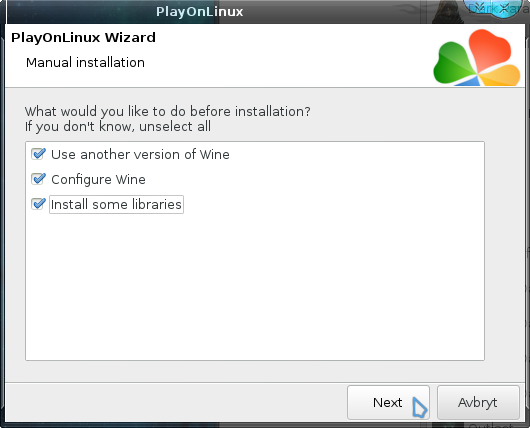This screenshot has height=428, width=530.
Task: Cancel the installation with Avbryt
Action: point(478,402)
